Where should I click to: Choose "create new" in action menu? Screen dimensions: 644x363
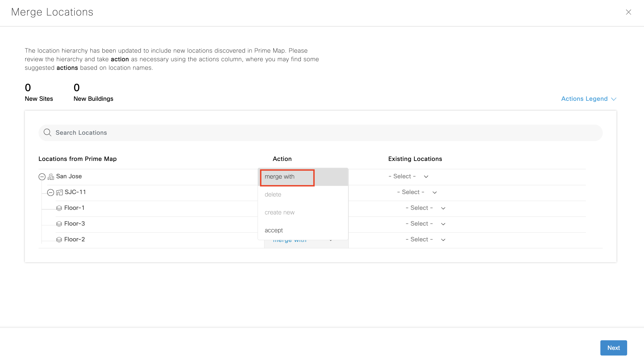279,213
